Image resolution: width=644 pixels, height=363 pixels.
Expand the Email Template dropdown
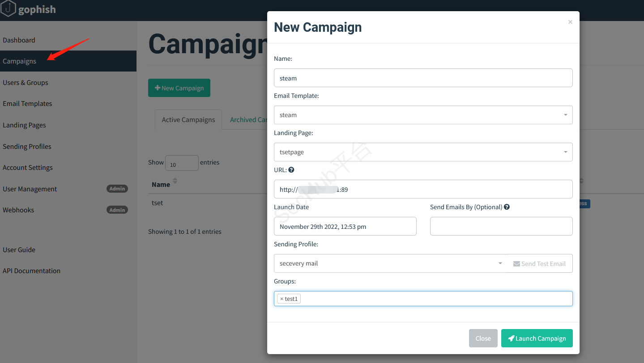[x=565, y=115]
